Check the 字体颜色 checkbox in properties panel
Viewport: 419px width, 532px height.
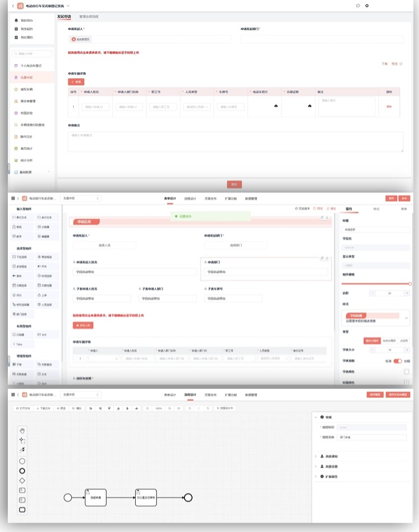pos(406,372)
